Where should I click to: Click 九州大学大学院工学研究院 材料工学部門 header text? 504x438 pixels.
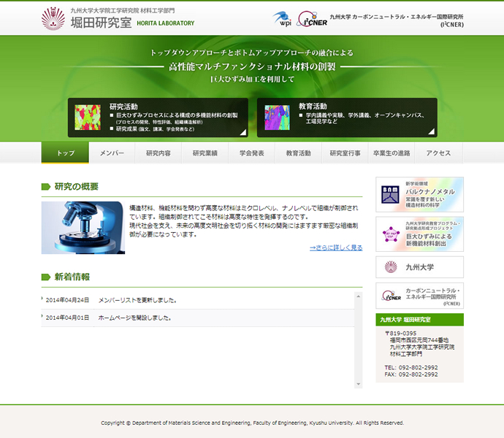tap(123, 11)
